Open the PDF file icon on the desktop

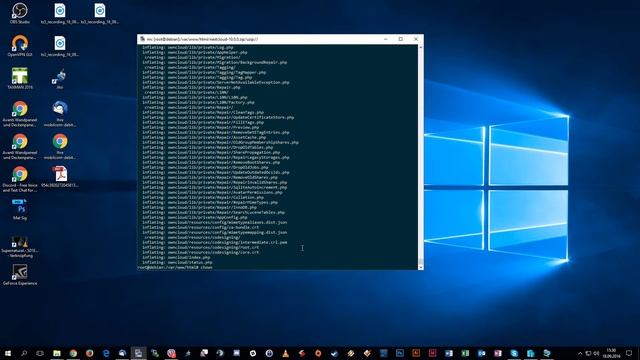(60, 176)
